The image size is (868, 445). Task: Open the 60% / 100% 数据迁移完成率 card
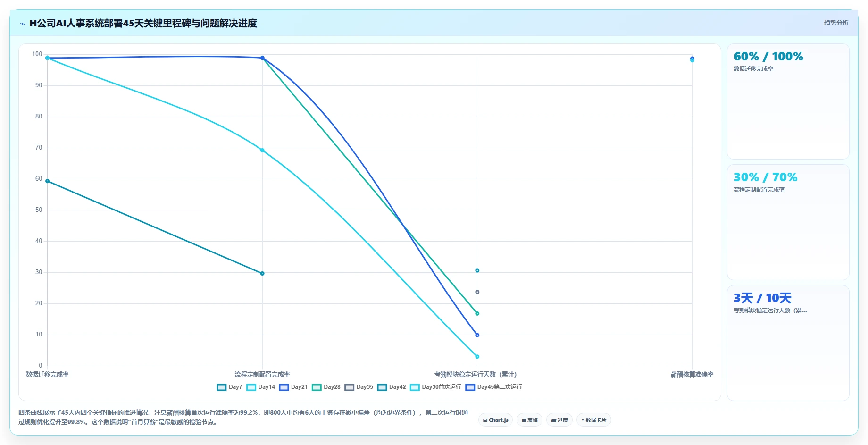788,101
